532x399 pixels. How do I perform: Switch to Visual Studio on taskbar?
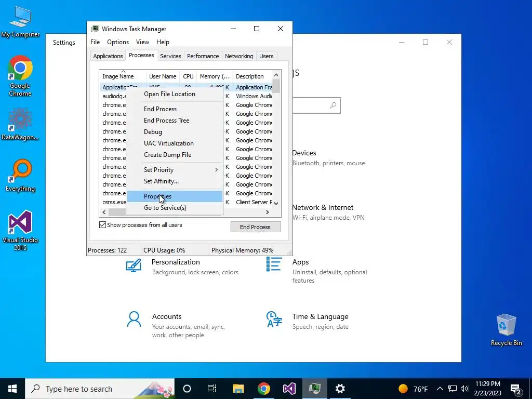289,389
